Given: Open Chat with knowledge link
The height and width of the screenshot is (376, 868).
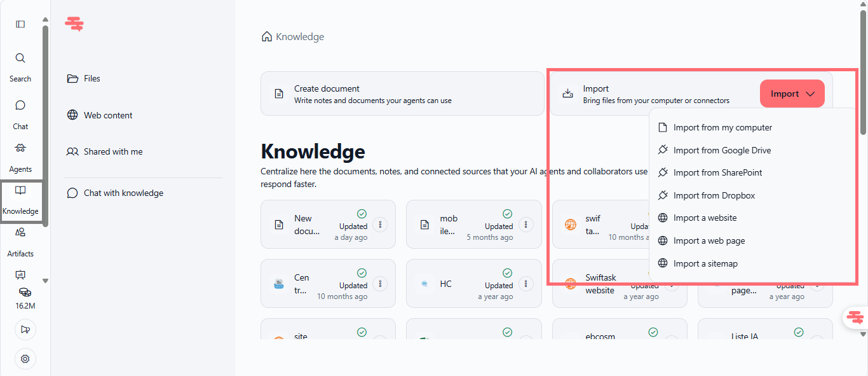Looking at the screenshot, I should (x=123, y=193).
